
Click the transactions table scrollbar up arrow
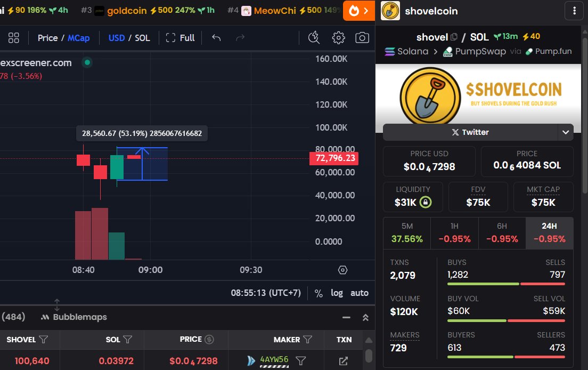pos(369,340)
